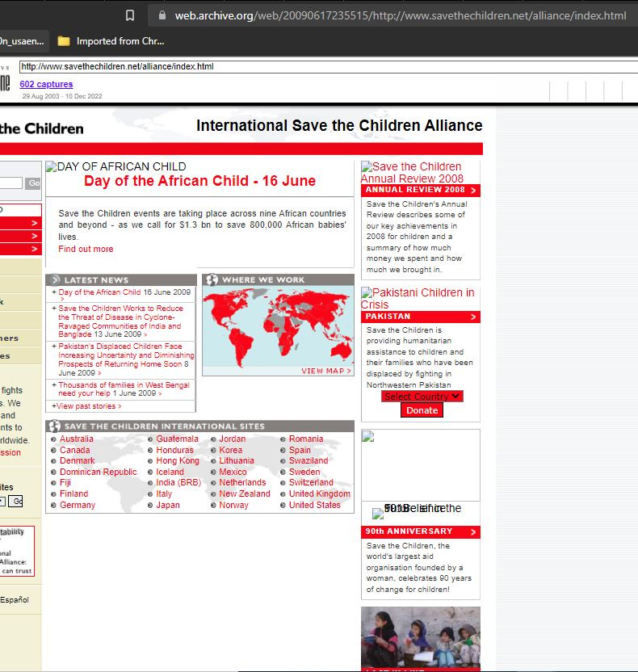The height and width of the screenshot is (672, 638).
Task: Open the Canada site link
Action: (74, 450)
